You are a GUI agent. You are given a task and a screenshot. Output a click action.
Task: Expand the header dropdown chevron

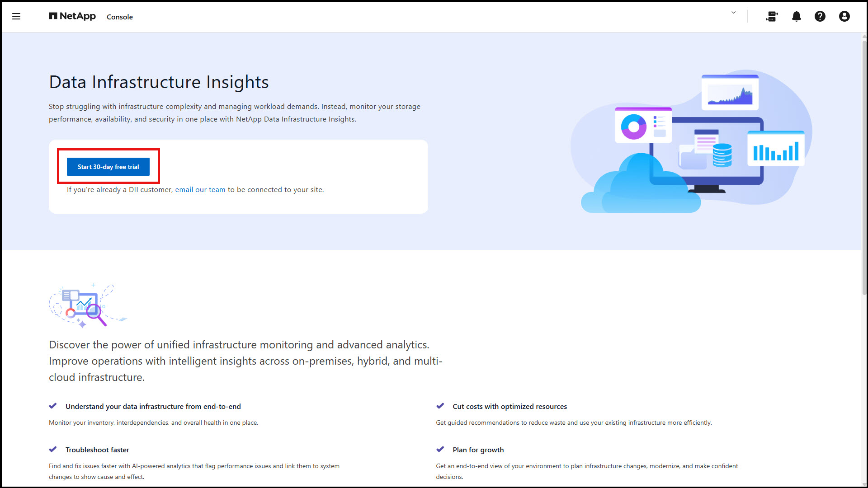click(734, 13)
